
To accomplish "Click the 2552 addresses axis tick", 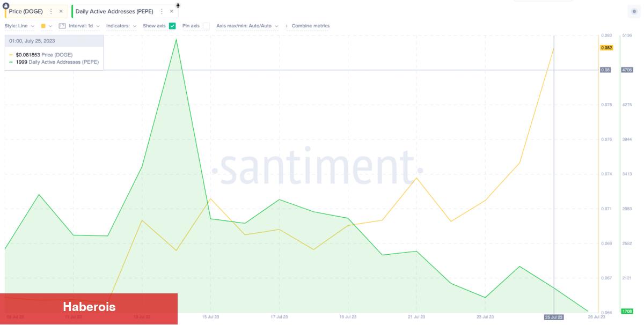I will [627, 243].
